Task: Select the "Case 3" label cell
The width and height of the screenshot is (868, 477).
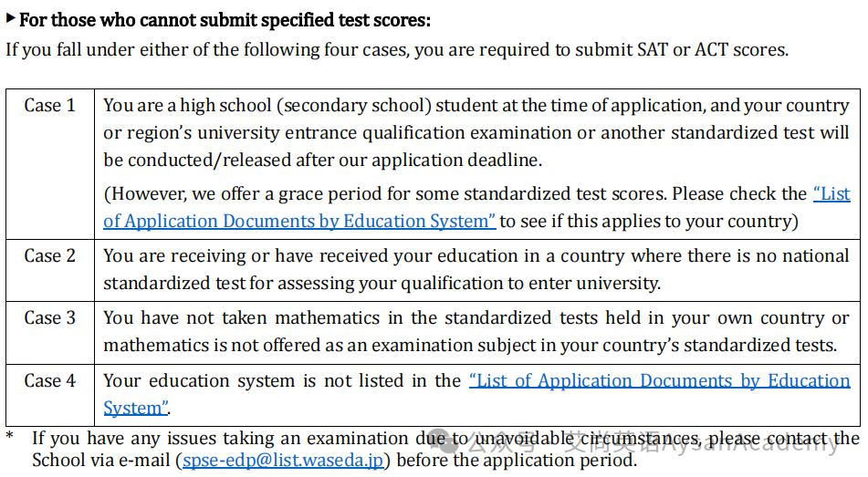Action: click(50, 333)
